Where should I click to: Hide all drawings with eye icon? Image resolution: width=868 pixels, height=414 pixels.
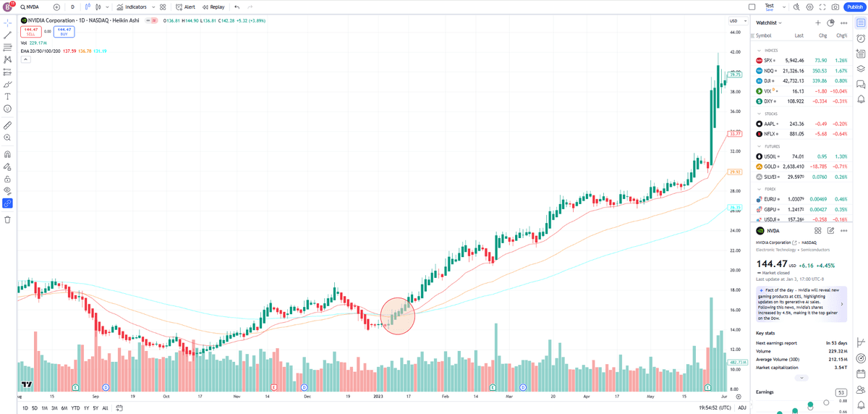(x=7, y=191)
